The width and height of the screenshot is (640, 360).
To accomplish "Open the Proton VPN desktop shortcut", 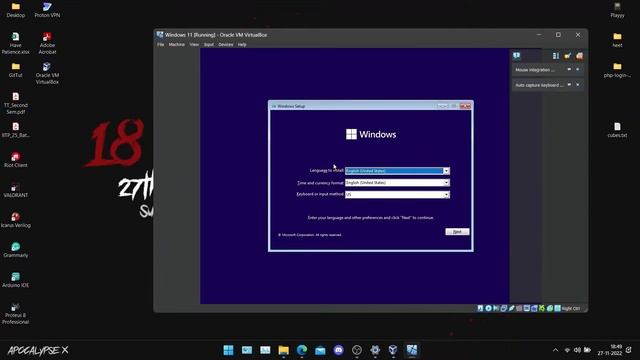I will 47,10.
